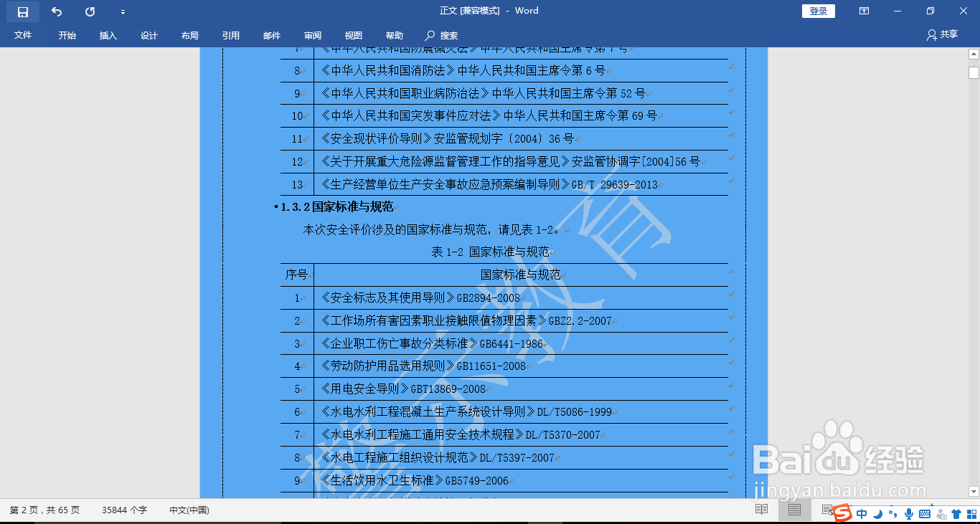Click the Sogou input 'S' icon in taskbar
The height and width of the screenshot is (524, 980).
843,513
